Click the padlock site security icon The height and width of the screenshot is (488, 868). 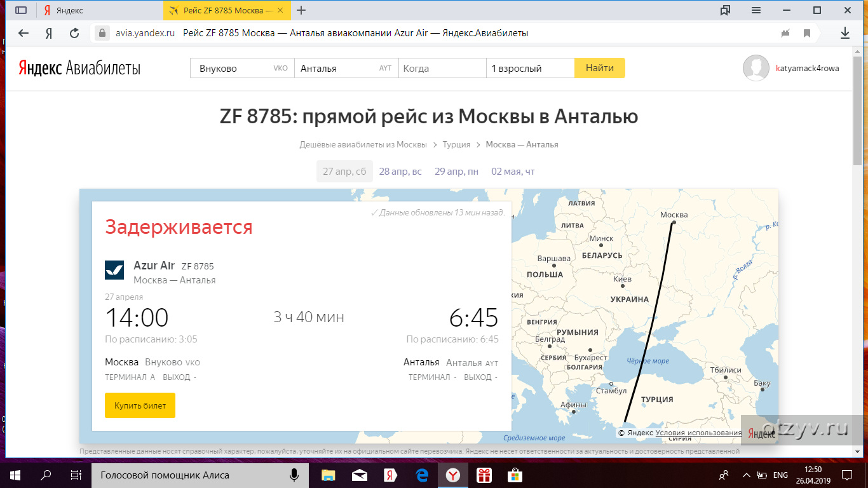[x=102, y=33]
